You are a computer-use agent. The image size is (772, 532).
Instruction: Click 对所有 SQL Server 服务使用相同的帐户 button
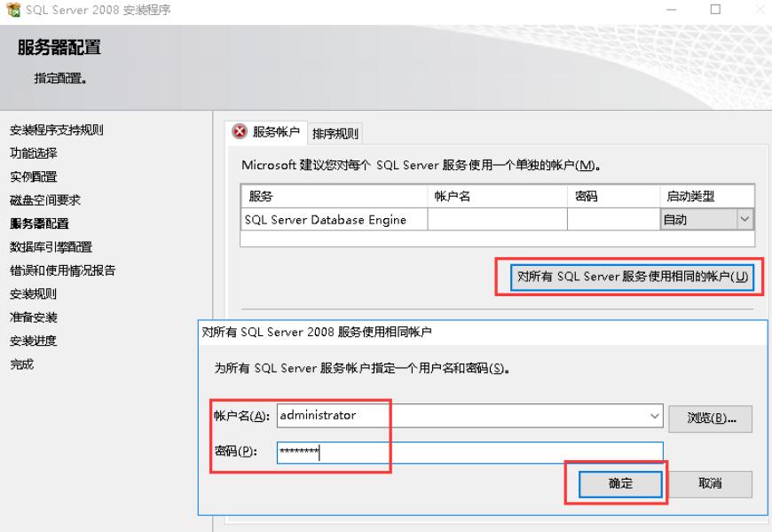tap(632, 277)
